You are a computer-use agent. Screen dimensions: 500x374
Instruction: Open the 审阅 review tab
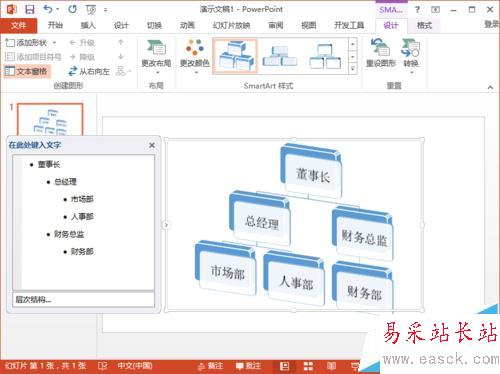coord(276,25)
